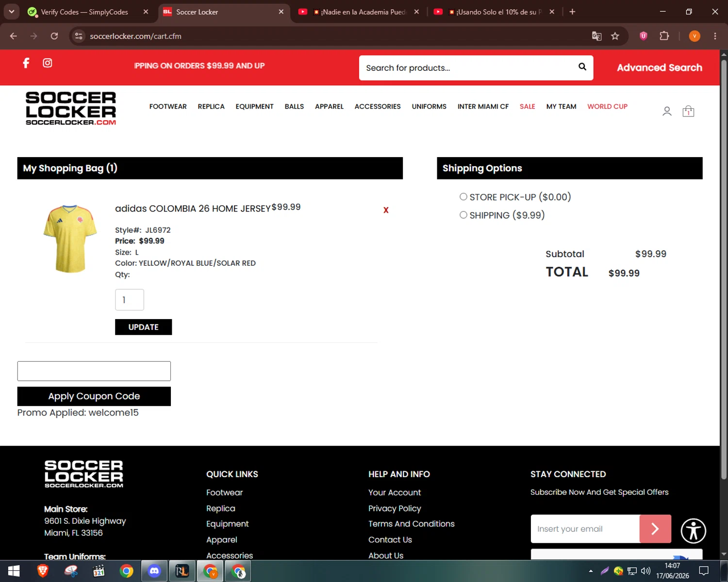Open the shopping bag icon
728x582 pixels.
click(688, 112)
